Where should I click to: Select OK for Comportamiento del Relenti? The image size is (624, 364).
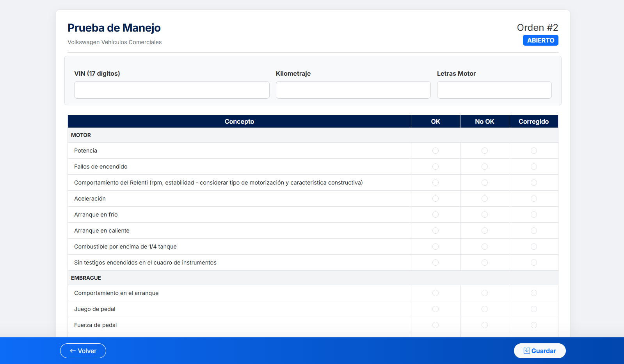[x=436, y=183]
